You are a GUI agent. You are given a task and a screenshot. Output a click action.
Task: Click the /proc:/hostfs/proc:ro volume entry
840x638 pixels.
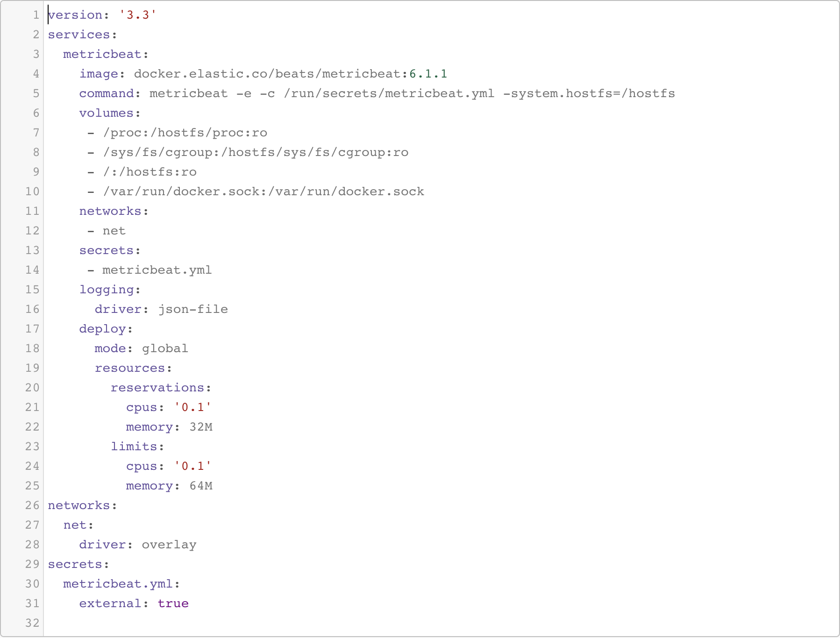(x=185, y=132)
